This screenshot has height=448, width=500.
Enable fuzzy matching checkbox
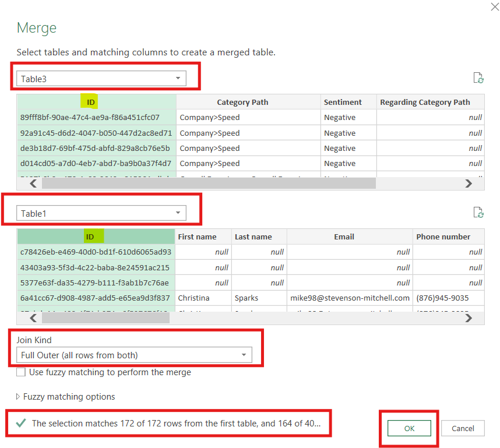point(21,372)
